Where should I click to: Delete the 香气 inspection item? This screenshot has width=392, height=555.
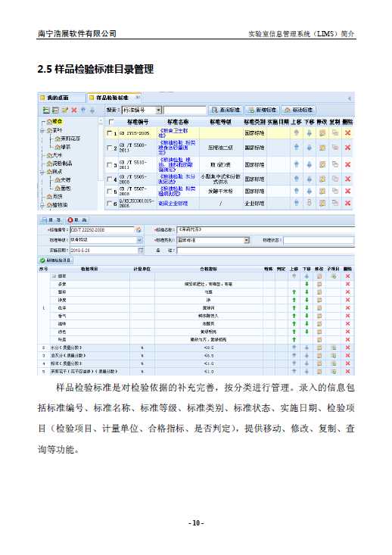(x=347, y=316)
